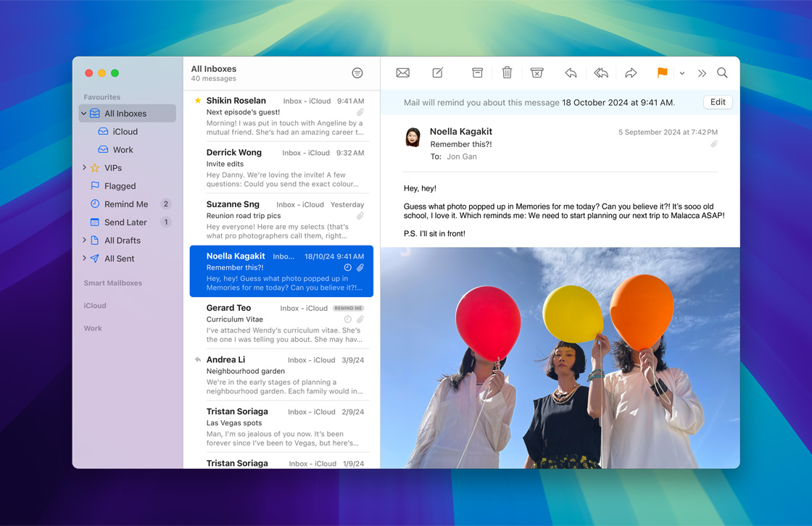812x526 pixels.
Task: Open the Send Later mailbox
Action: [x=125, y=222]
